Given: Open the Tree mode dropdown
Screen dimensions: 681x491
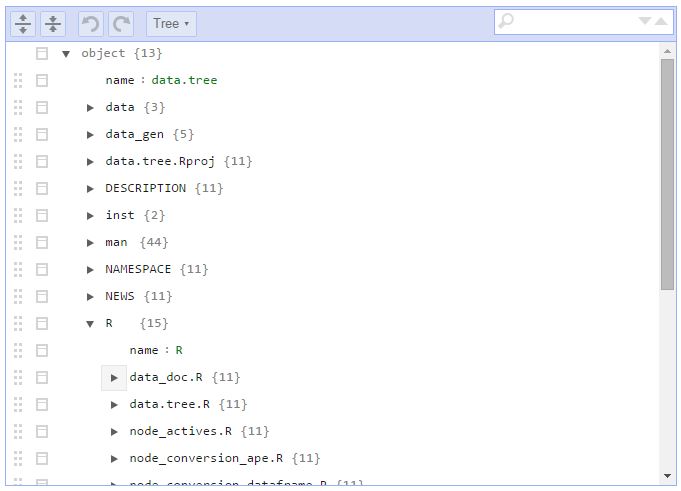Looking at the screenshot, I should tap(171, 24).
